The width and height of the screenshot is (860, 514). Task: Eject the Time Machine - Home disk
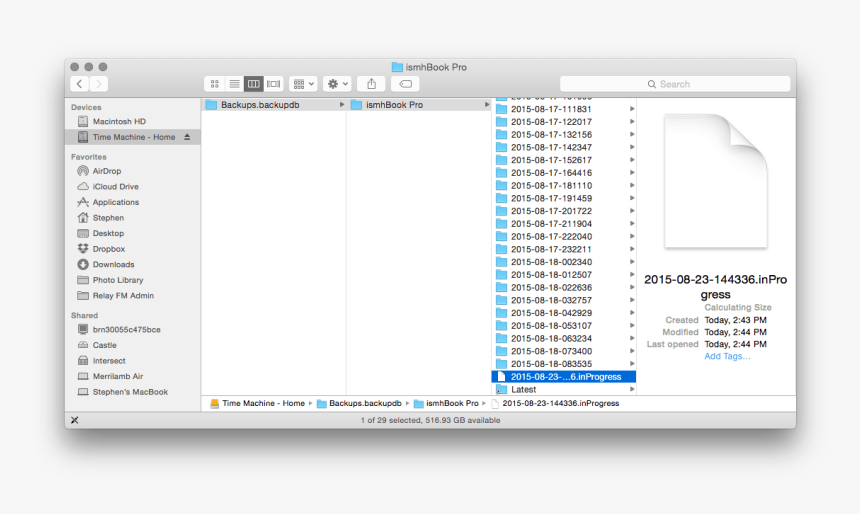187,137
